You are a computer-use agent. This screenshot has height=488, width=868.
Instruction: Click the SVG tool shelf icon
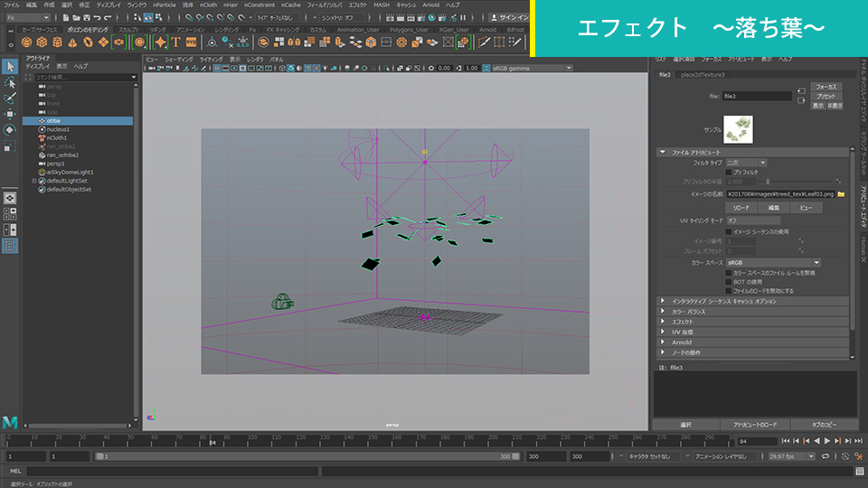click(192, 42)
